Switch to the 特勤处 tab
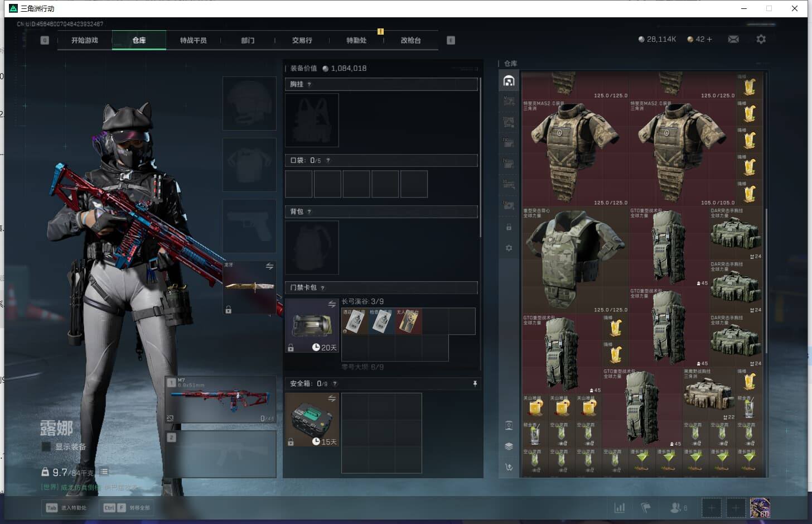812x524 pixels. tap(356, 40)
